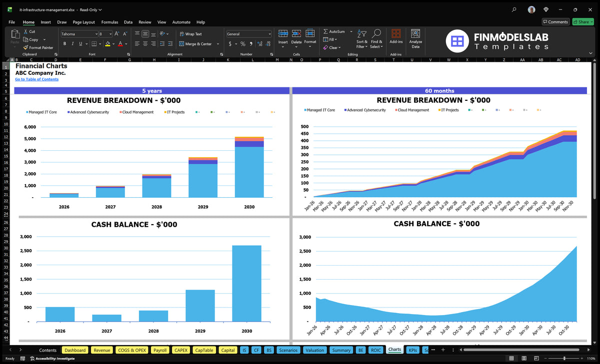Click the Top Align icon
600x364 pixels.
click(137, 34)
